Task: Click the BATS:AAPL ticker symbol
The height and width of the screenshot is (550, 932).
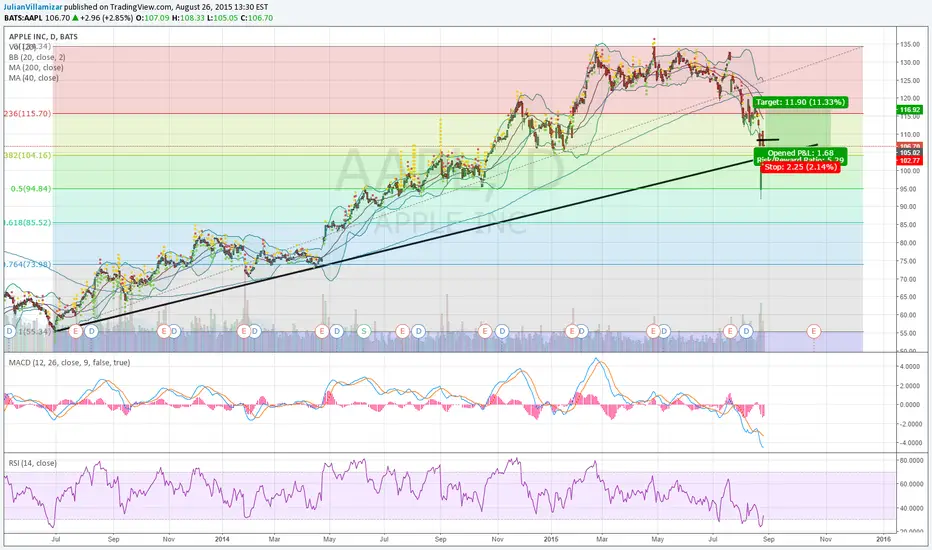Action: (x=23, y=18)
